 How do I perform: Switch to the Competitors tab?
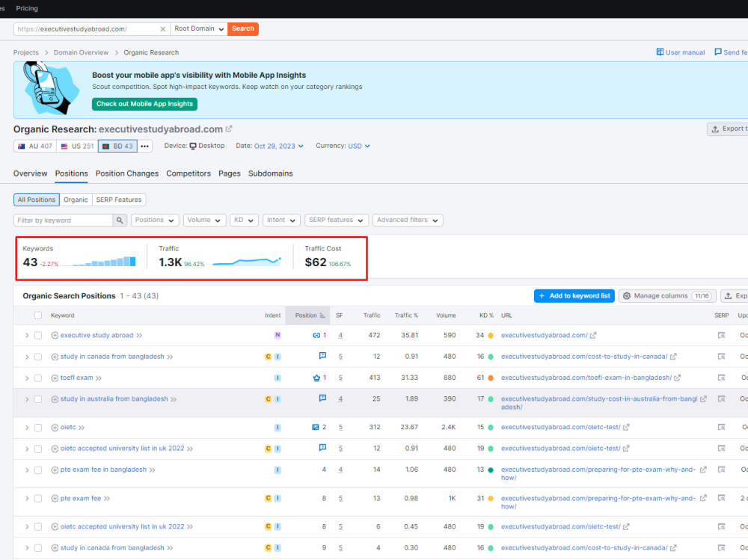[188, 173]
